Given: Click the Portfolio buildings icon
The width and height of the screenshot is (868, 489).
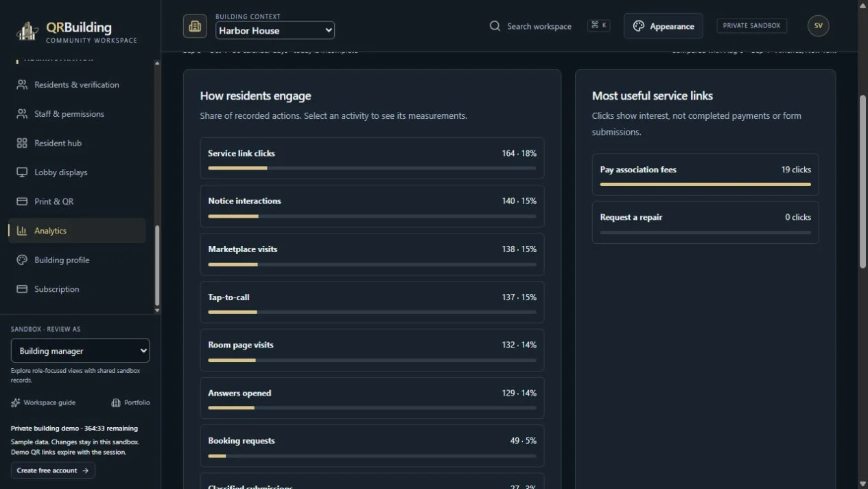Looking at the screenshot, I should pos(116,402).
